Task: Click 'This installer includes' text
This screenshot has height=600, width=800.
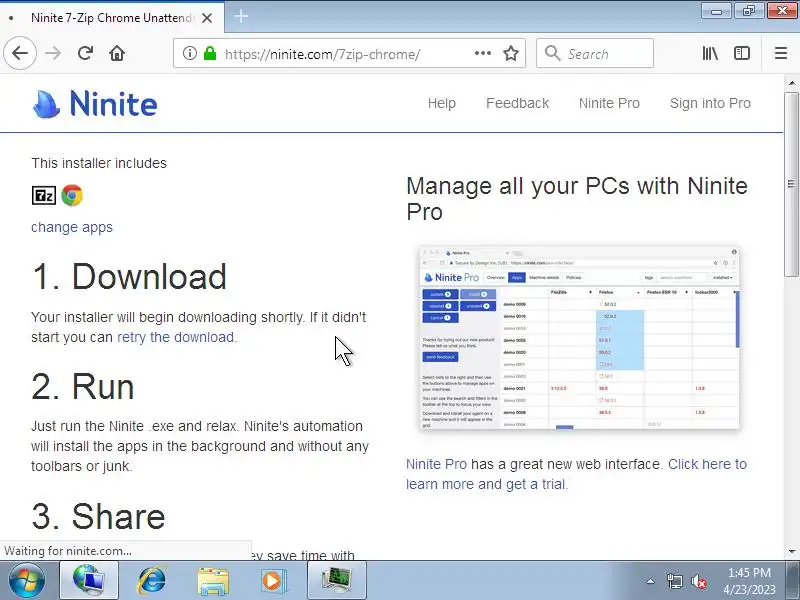Action: coord(99,163)
